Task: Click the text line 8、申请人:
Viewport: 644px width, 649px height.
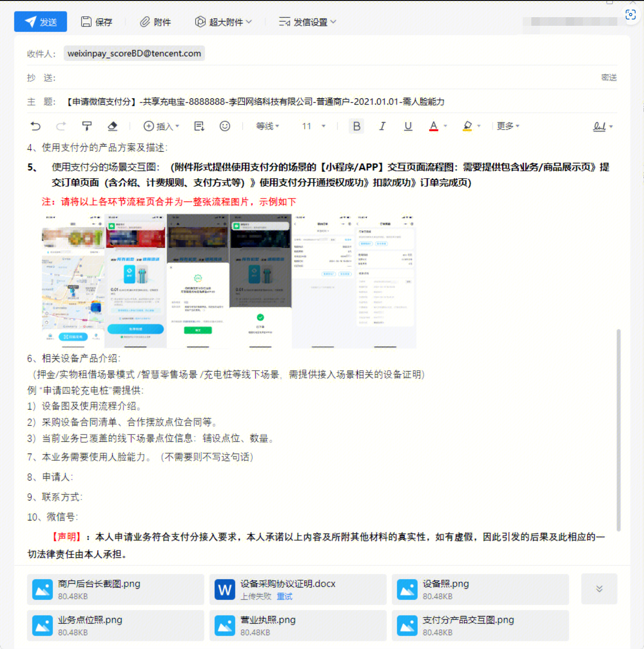Action: 50,477
